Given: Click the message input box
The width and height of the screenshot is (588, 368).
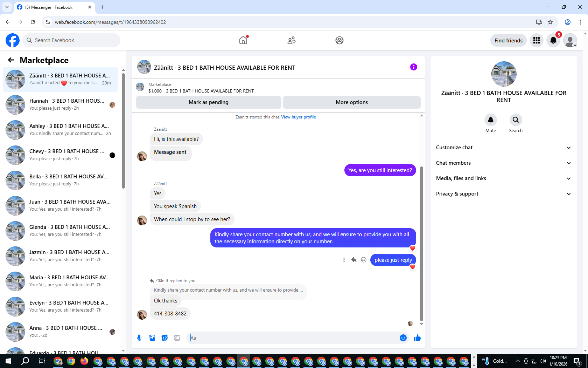Looking at the screenshot, I should 293,338.
